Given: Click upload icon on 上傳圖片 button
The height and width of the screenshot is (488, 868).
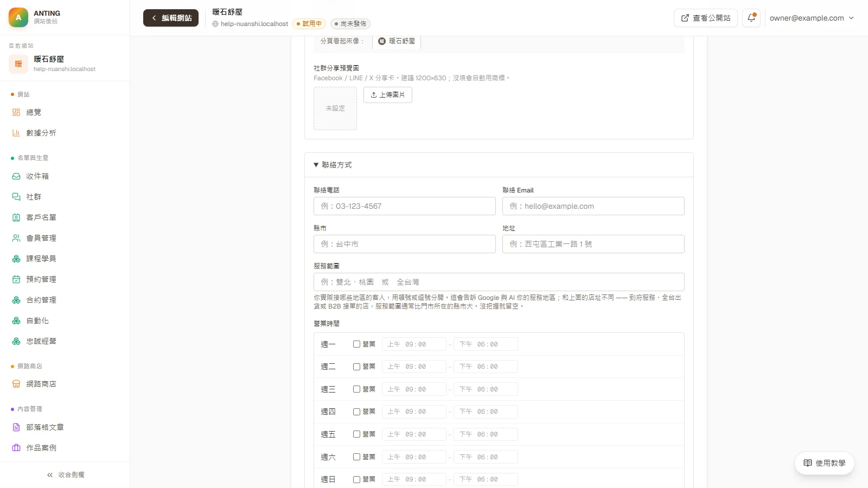Looking at the screenshot, I should [374, 95].
